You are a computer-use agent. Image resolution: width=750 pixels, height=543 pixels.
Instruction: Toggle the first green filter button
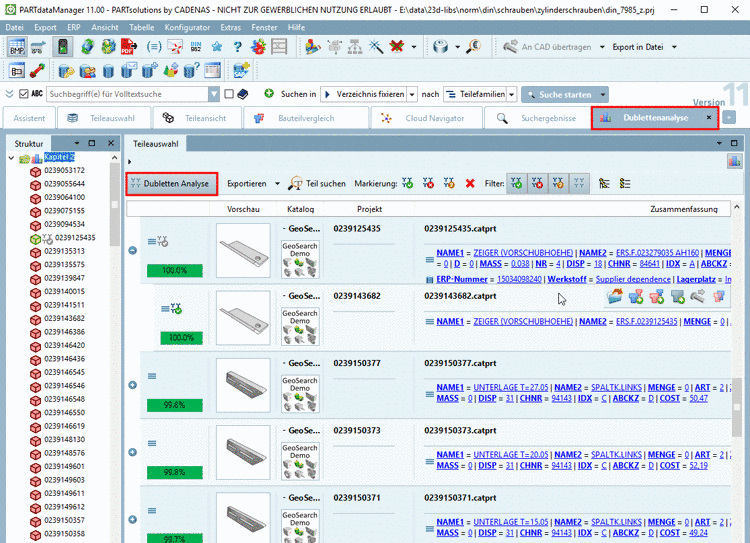point(516,184)
